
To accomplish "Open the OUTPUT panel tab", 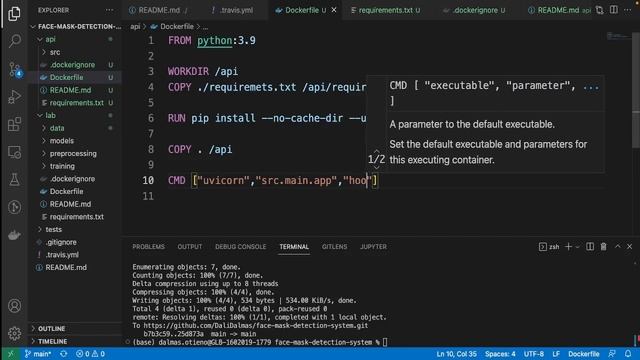I will [x=190, y=247].
